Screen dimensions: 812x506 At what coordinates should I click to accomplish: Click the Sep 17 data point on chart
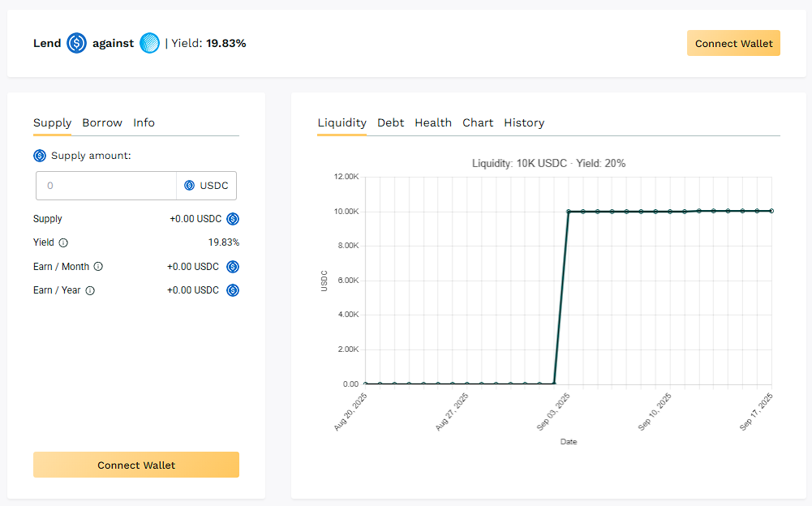pyautogui.click(x=771, y=211)
